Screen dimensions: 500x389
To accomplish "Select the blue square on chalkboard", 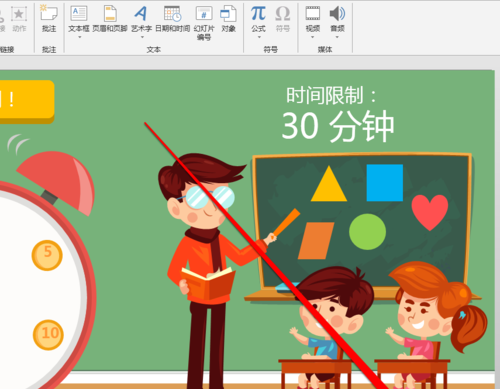I will click(x=385, y=183).
